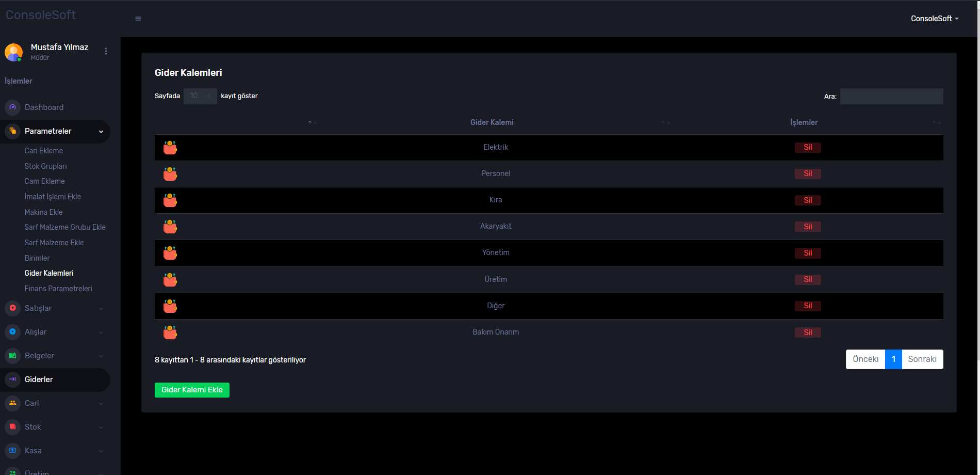Open the records-per-page selector showing 10
Image resolution: width=980 pixels, height=475 pixels.
200,96
